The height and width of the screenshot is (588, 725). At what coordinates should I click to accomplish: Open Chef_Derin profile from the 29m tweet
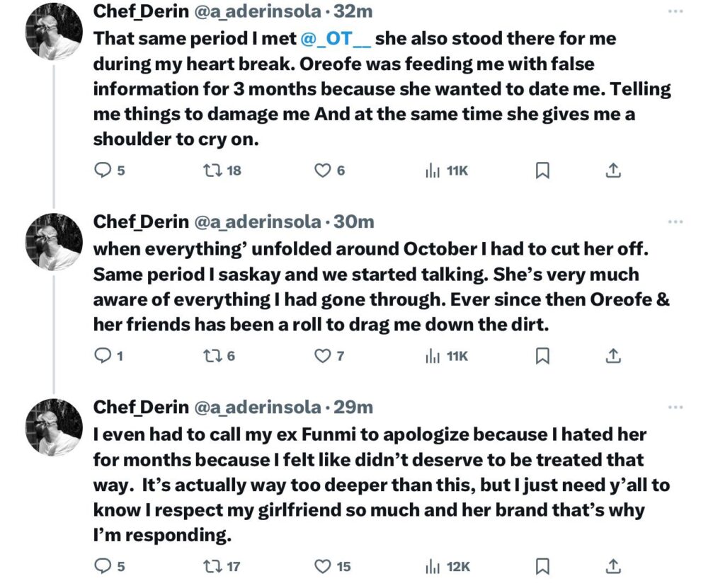pyautogui.click(x=141, y=408)
